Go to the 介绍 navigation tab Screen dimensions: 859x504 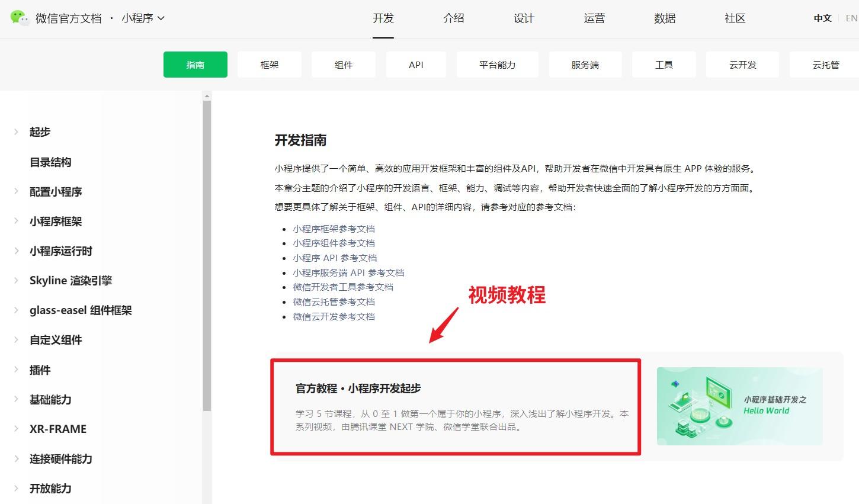[454, 18]
